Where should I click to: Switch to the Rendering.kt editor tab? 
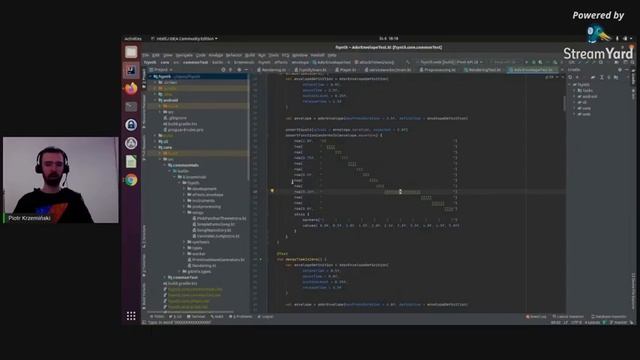pyautogui.click(x=273, y=70)
